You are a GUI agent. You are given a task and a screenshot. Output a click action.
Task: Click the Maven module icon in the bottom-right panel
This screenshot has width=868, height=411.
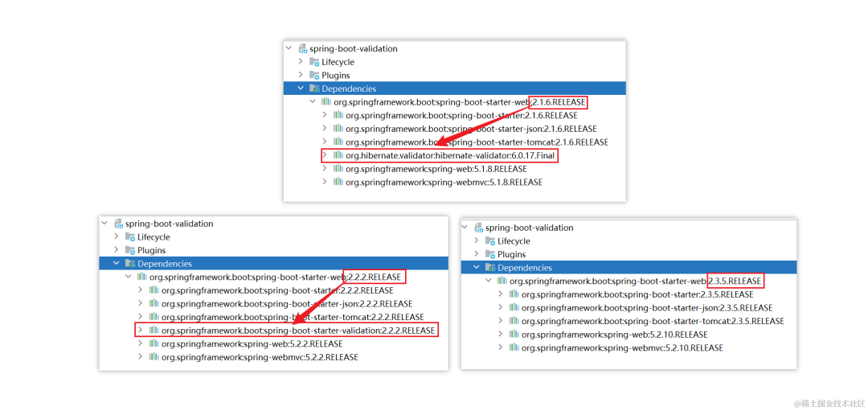477,228
